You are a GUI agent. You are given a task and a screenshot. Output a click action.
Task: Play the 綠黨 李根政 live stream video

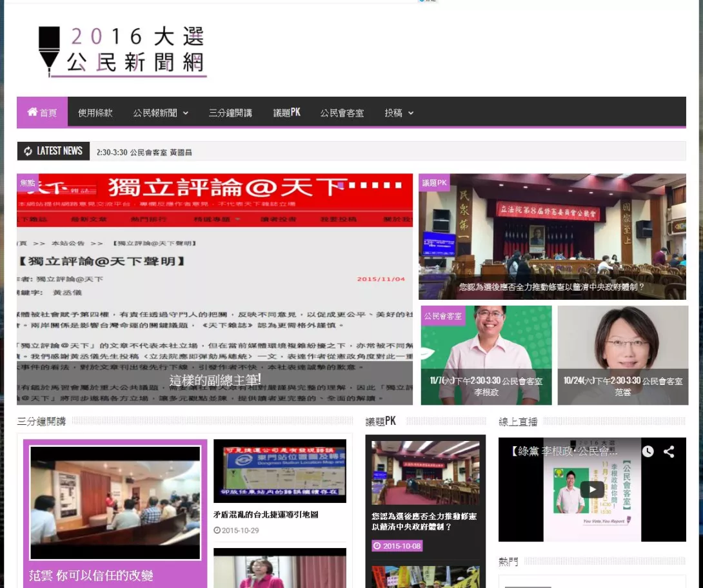click(592, 489)
